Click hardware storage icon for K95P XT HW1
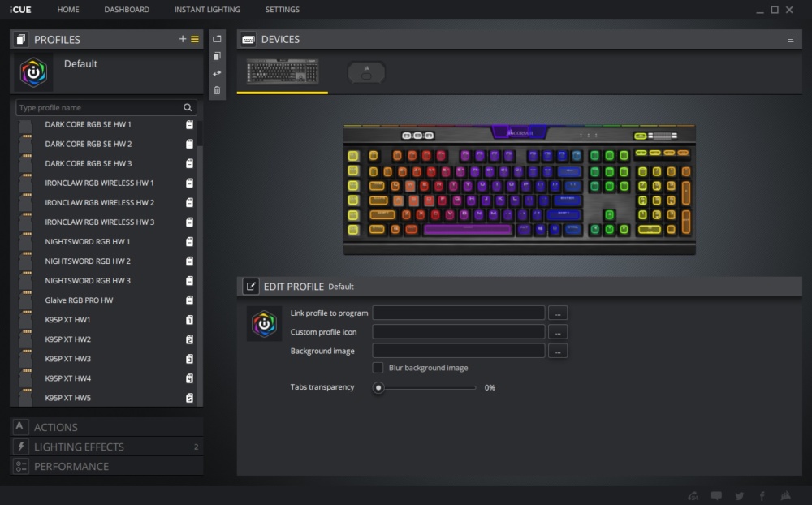Screen dimensions: 812x505 coord(189,320)
